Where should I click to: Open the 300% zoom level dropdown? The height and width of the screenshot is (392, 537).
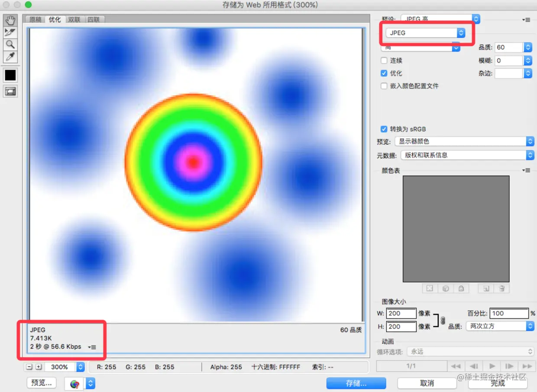pos(80,367)
